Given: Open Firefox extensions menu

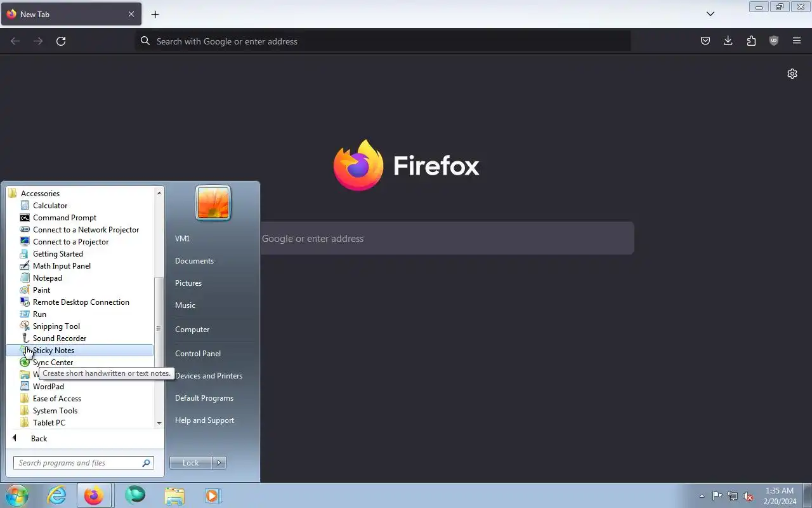Looking at the screenshot, I should (751, 41).
